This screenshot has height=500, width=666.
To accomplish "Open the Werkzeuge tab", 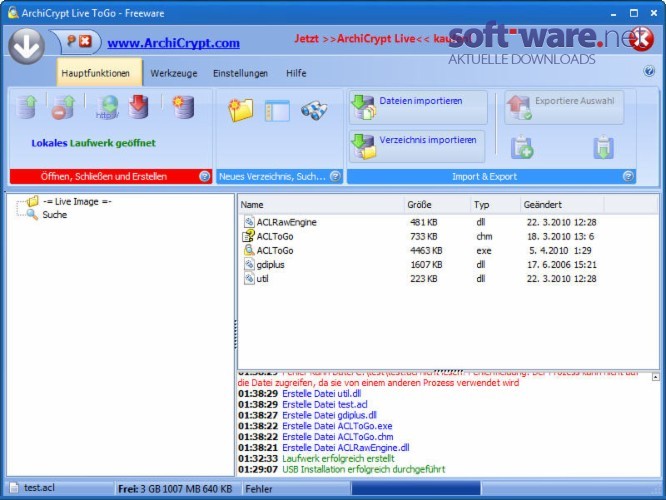I will tap(174, 73).
